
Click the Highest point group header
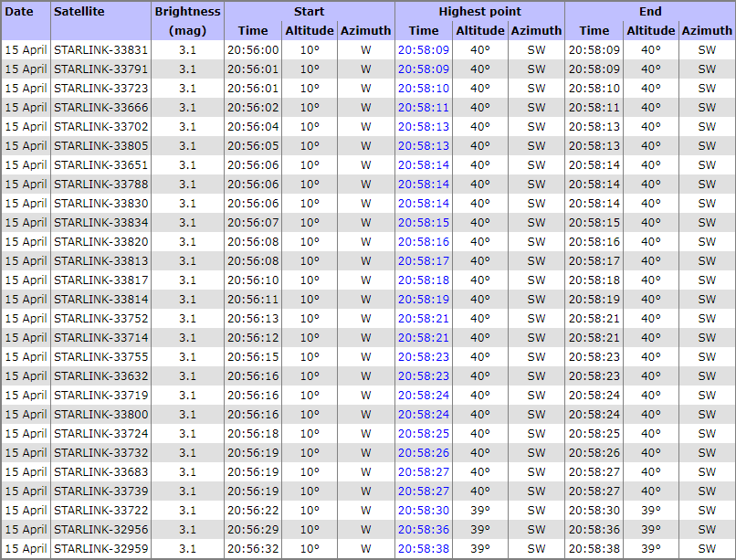pos(479,11)
